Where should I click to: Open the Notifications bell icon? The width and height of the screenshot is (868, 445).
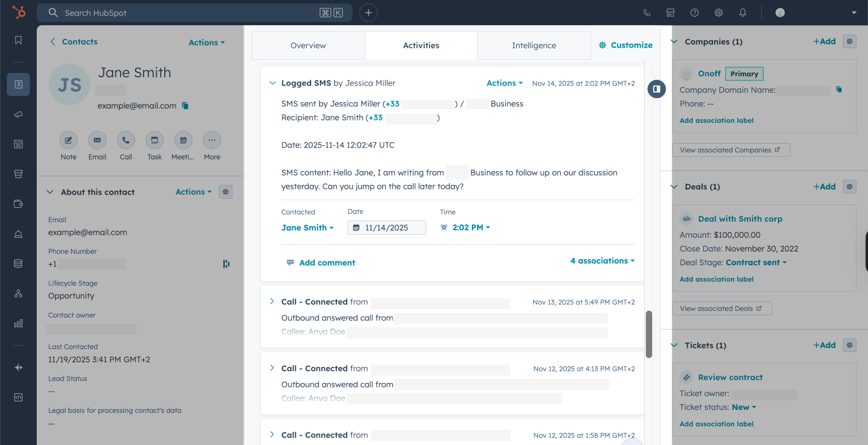tap(743, 13)
